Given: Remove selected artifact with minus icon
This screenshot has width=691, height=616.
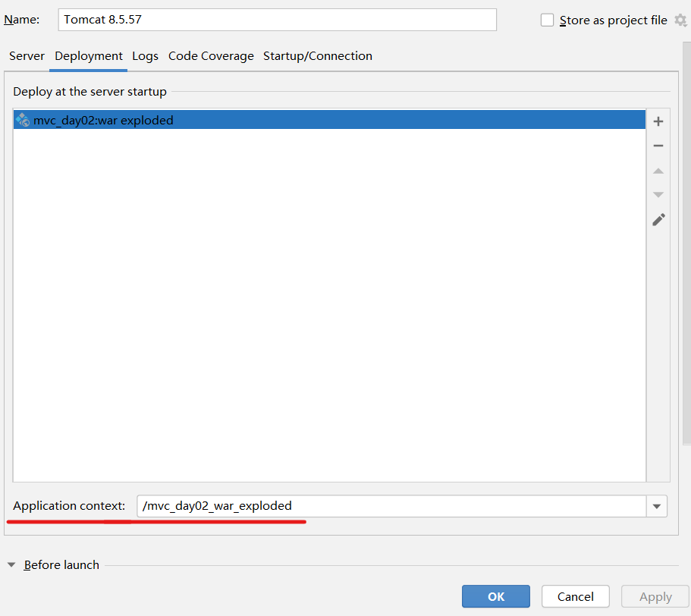Looking at the screenshot, I should pos(658,146).
